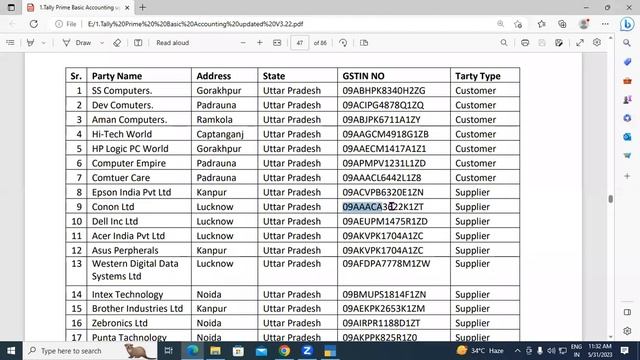Launch Google Chrome from the taskbar
The height and width of the screenshot is (360, 640).
(x=284, y=351)
